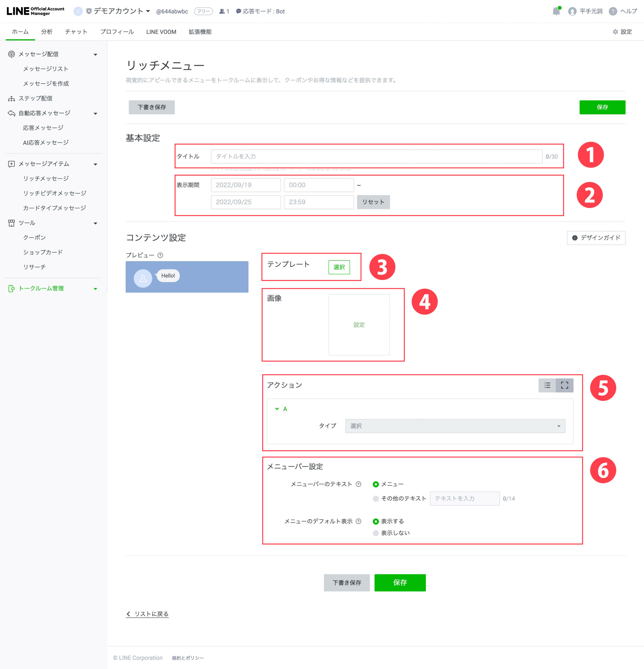Open メッセージを作成 in sidebar
This screenshot has width=644, height=669.
pos(46,84)
